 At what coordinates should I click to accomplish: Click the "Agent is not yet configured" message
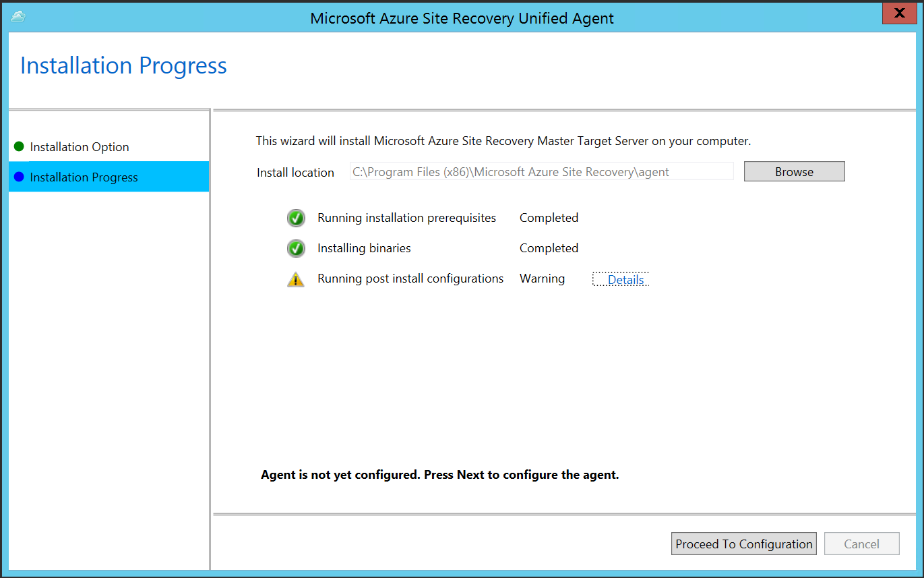(439, 475)
